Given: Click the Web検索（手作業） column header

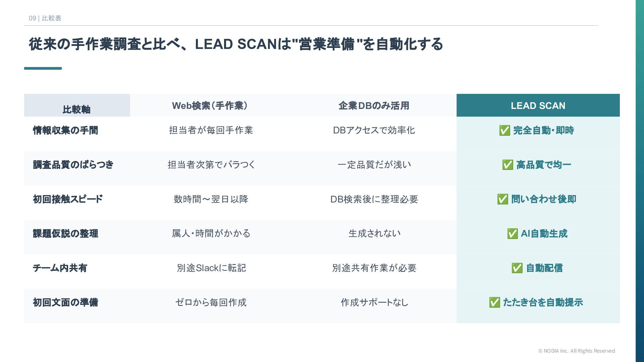Looking at the screenshot, I should 210,106.
